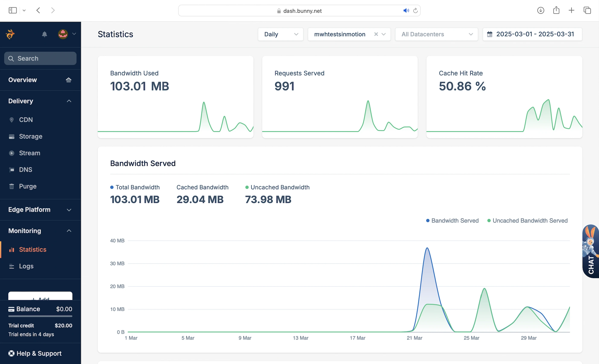The image size is (599, 364).
Task: Toggle Bandwidth Served series in chart legend
Action: click(x=452, y=220)
